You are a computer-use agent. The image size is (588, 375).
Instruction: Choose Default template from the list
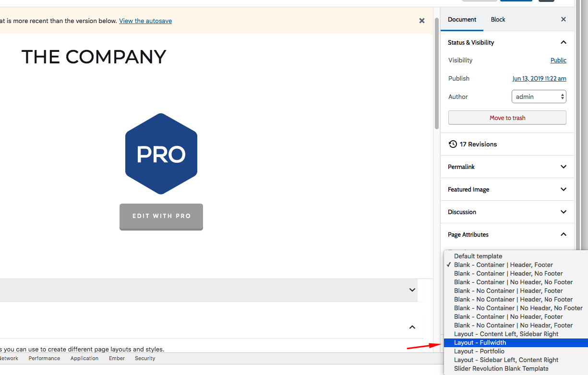[x=478, y=256]
